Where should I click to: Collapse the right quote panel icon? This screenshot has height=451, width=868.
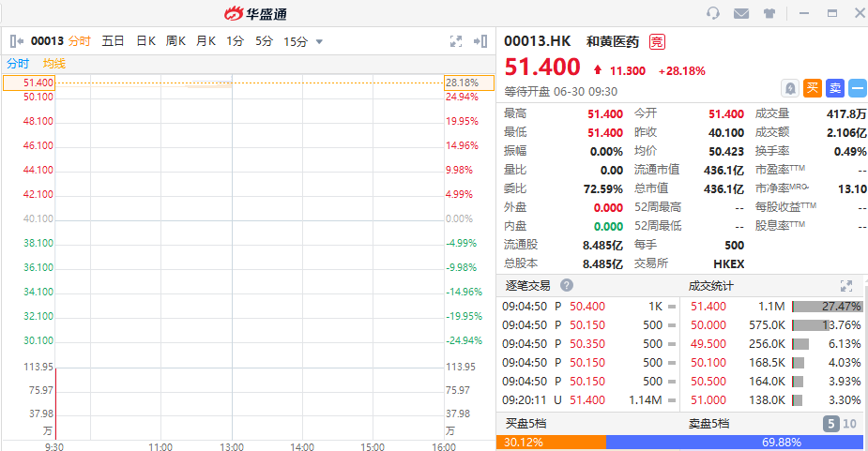pyautogui.click(x=480, y=41)
